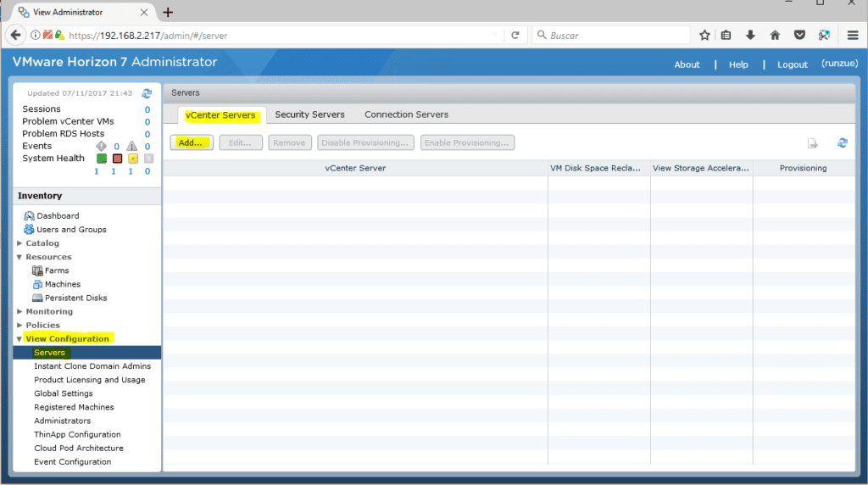Open the browser hamburger menu
The height and width of the screenshot is (485, 868).
(853, 36)
